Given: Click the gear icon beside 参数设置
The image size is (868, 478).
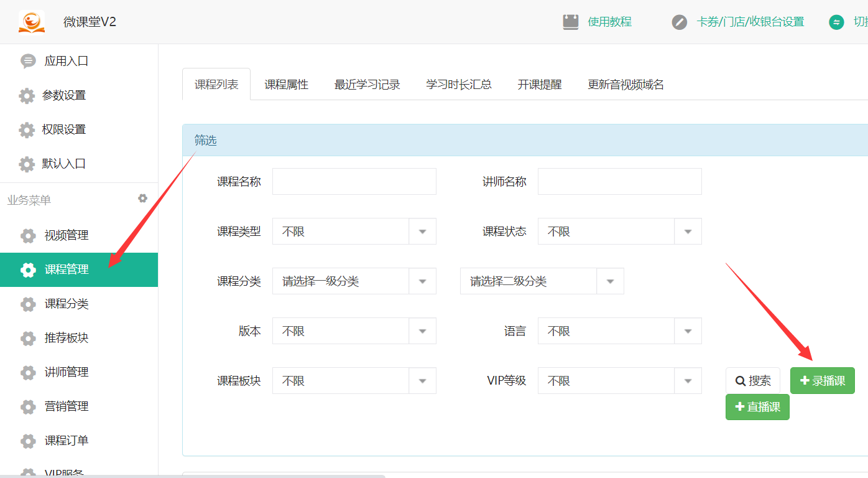Looking at the screenshot, I should tap(27, 96).
